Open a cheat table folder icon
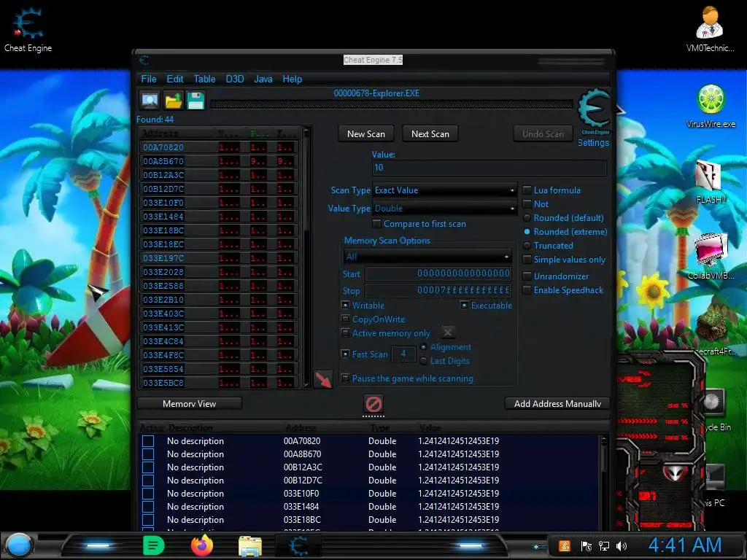The width and height of the screenshot is (747, 560). pyautogui.click(x=174, y=101)
